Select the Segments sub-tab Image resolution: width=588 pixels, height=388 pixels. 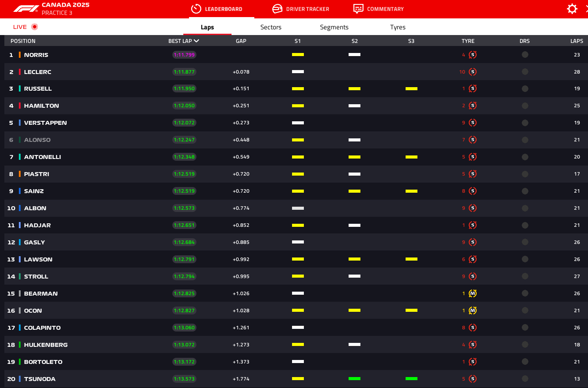[334, 27]
